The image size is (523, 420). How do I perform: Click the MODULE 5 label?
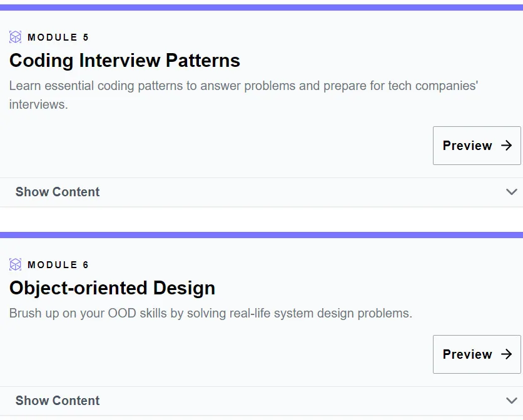[x=58, y=37]
